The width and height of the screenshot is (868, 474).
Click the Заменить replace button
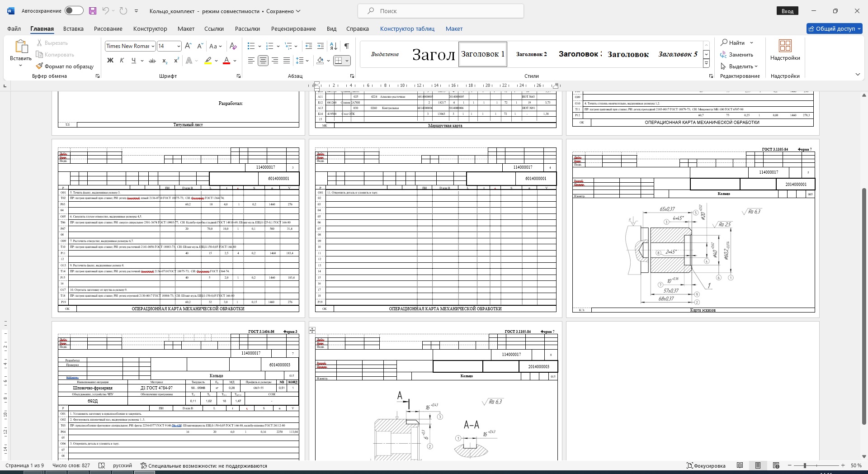[737, 55]
